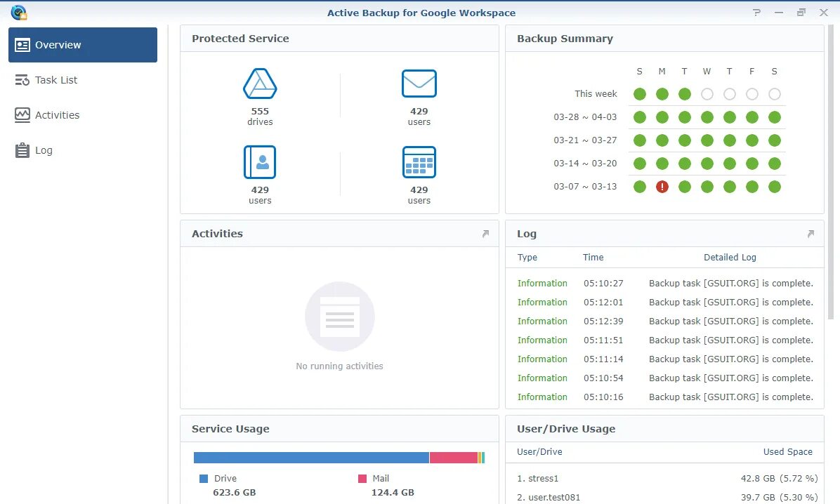Select log entry at 05:11:14
840x504 pixels.
tap(665, 359)
